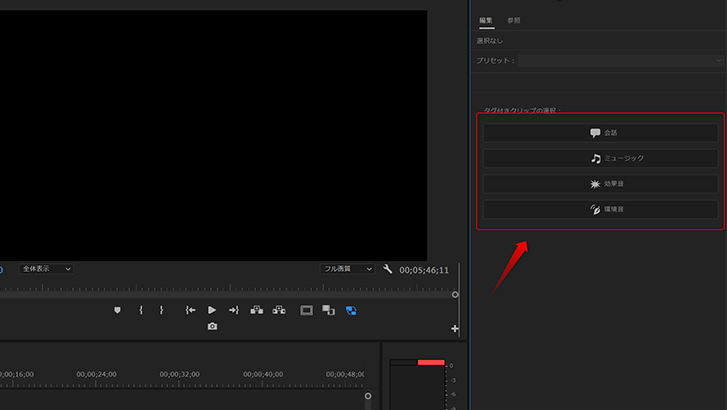This screenshot has height=410, width=727.
Task: Open the button editor plus icon
Action: click(x=455, y=329)
